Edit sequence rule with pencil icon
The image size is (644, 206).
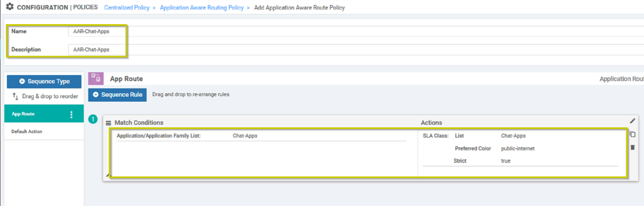pyautogui.click(x=633, y=121)
